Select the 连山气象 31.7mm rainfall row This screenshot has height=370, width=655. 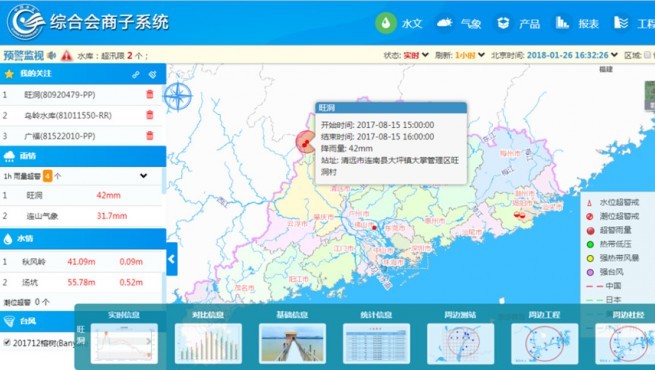[x=81, y=216]
